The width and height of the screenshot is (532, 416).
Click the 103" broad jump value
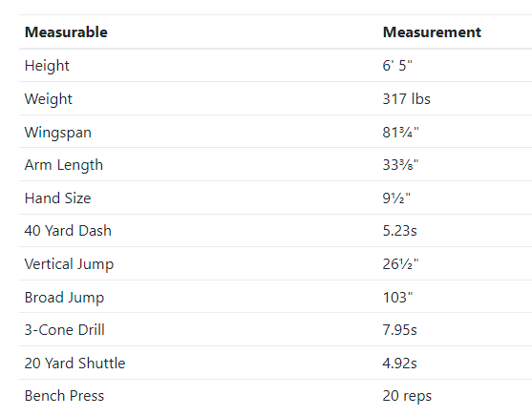point(397,298)
